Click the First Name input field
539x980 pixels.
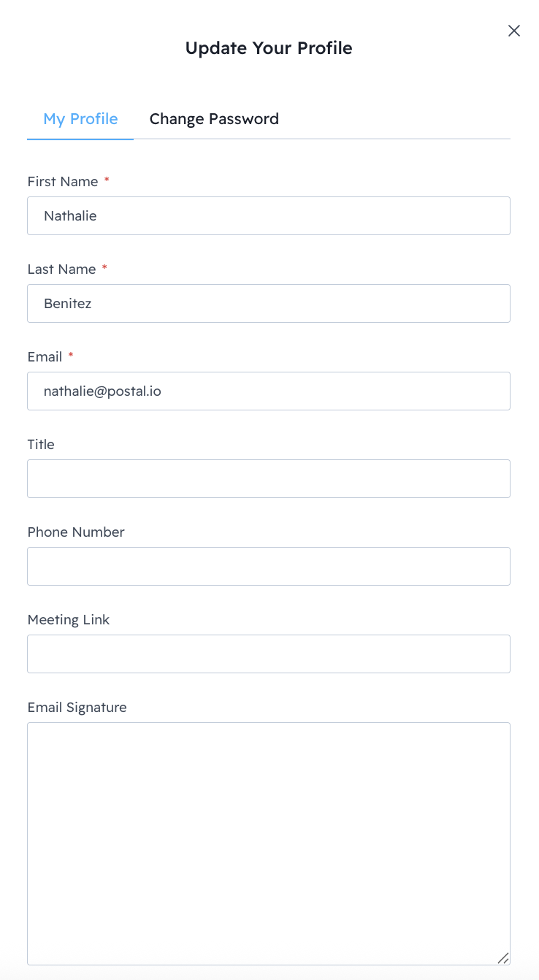pos(269,215)
